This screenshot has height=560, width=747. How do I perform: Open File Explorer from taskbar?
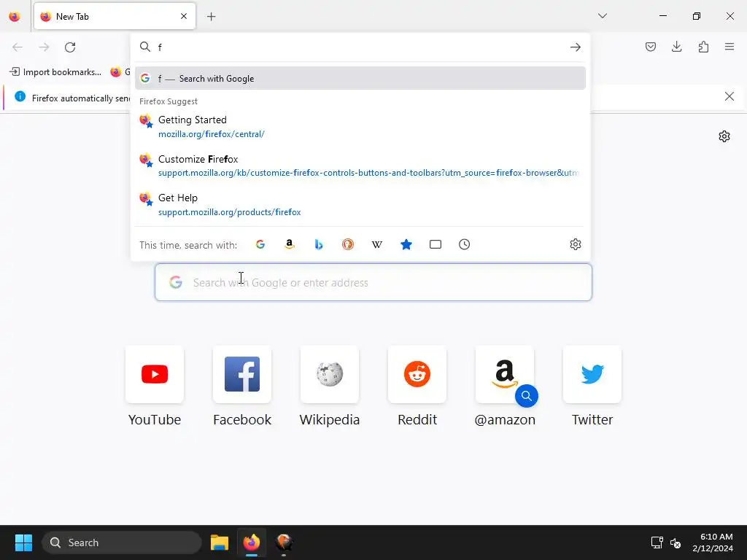pyautogui.click(x=220, y=542)
